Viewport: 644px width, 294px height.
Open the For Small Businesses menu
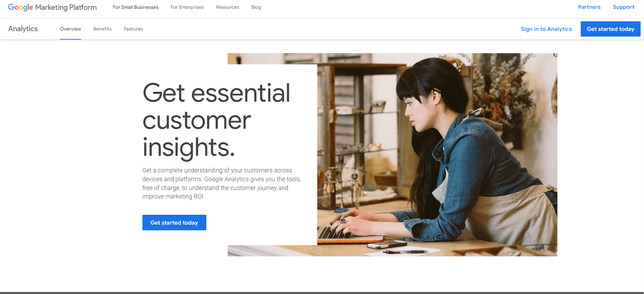click(136, 7)
